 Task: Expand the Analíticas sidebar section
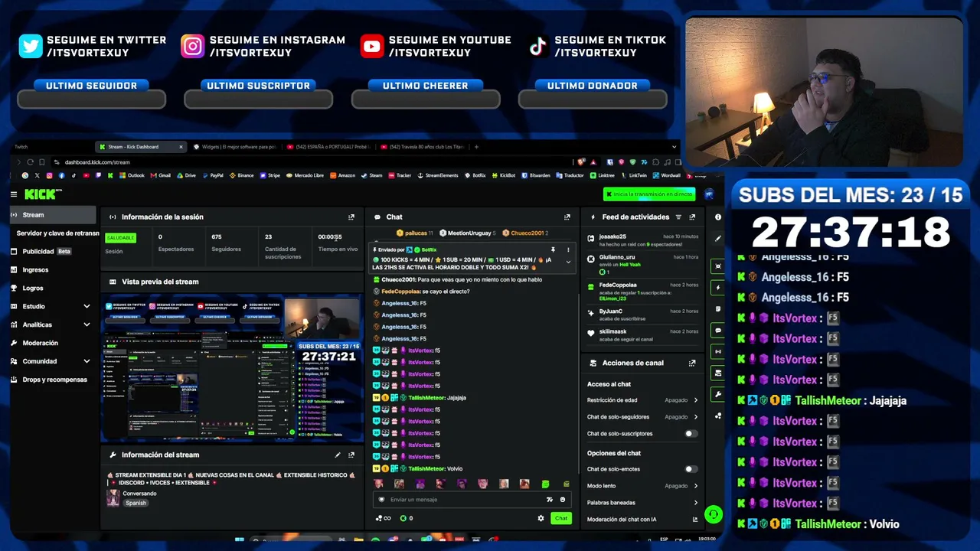pyautogui.click(x=87, y=325)
